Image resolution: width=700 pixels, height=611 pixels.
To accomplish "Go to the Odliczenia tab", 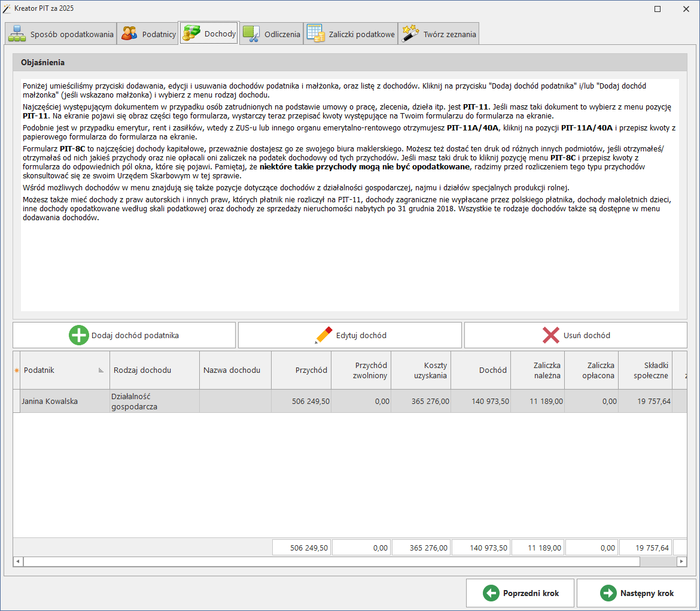I will pos(272,34).
